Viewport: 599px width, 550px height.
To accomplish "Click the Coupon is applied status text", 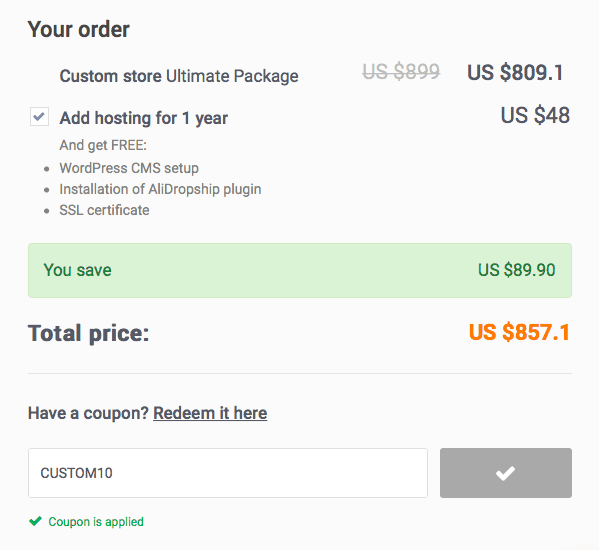I will point(96,522).
